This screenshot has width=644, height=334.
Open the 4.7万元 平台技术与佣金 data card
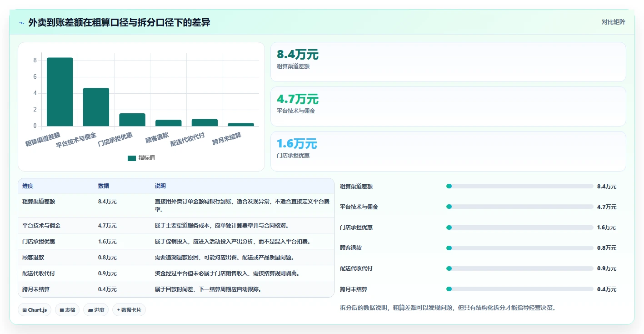pos(448,106)
